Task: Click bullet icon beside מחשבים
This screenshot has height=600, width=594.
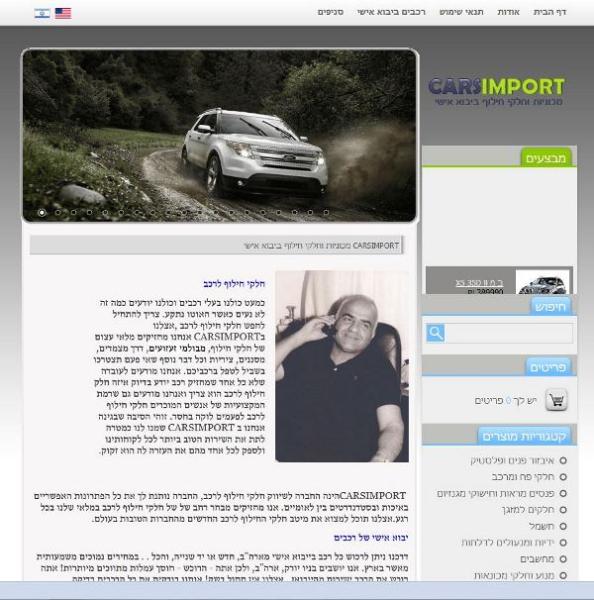Action: [563, 559]
